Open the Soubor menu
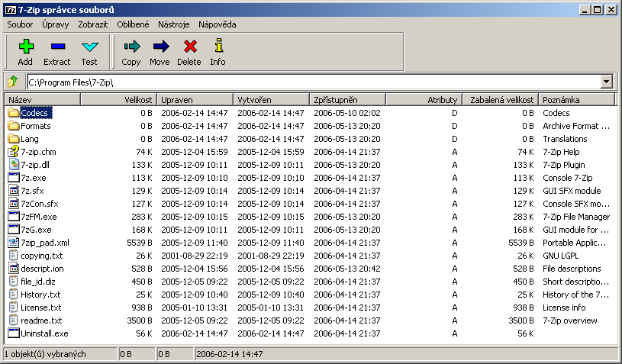The height and width of the screenshot is (364, 622). point(20,24)
